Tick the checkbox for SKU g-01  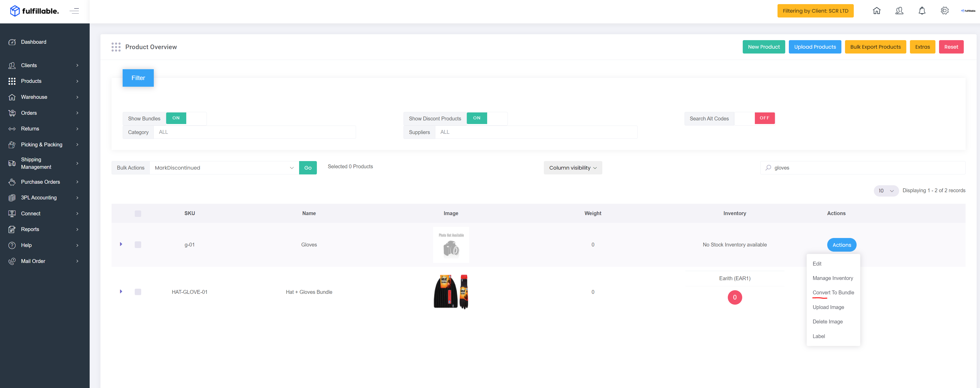pyautogui.click(x=138, y=245)
